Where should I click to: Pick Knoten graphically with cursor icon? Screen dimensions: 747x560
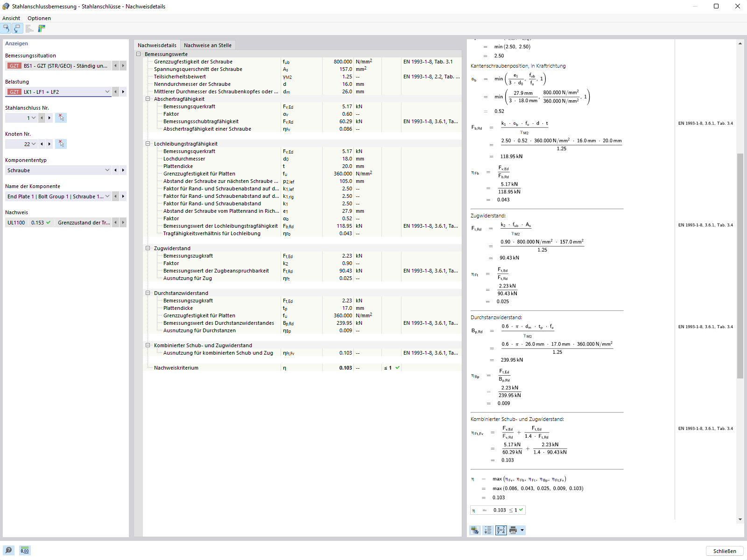click(61, 144)
